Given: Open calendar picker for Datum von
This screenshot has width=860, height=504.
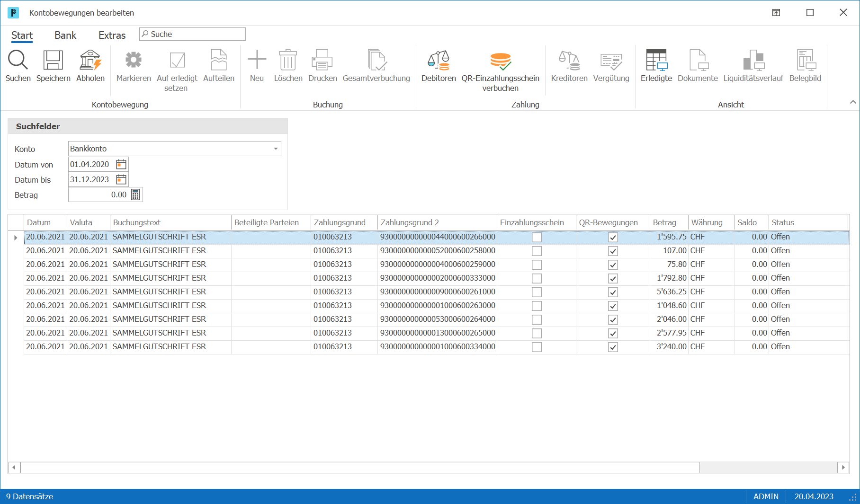Looking at the screenshot, I should point(121,164).
